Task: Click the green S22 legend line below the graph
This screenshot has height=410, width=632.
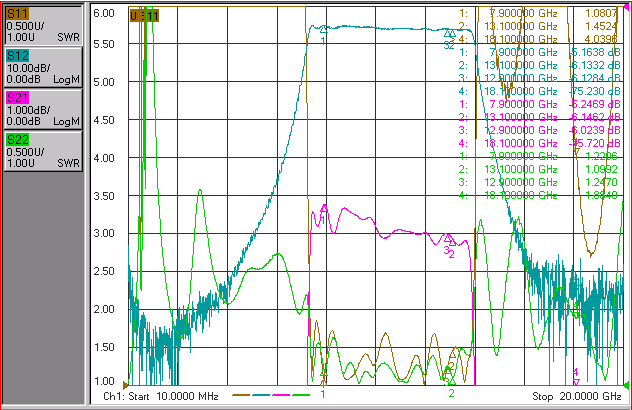Action: pos(301,395)
